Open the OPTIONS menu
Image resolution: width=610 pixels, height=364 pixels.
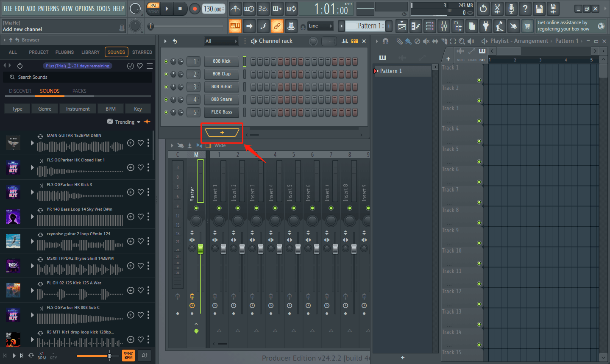pos(85,8)
